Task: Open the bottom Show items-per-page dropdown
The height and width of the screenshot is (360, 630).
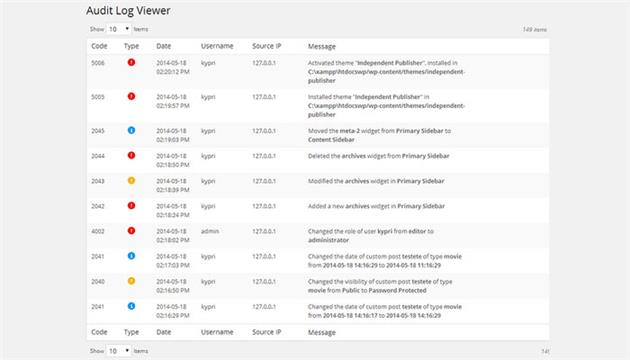Action: point(119,351)
